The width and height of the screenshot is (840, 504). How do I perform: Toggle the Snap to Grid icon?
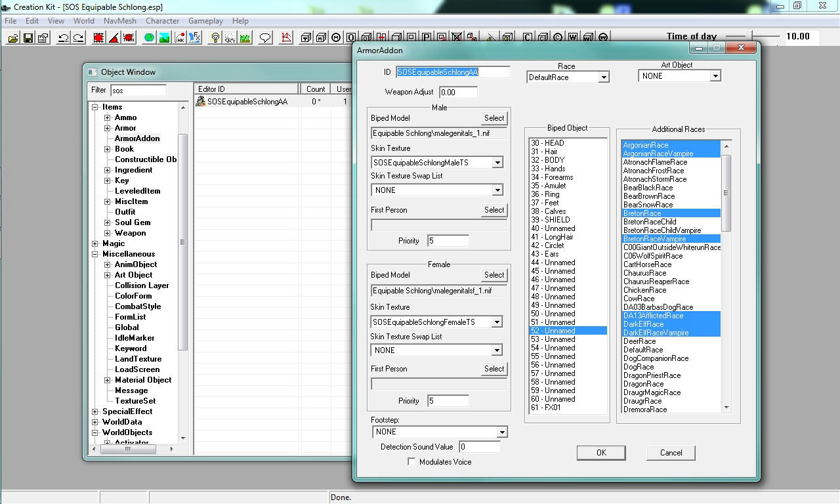[98, 38]
